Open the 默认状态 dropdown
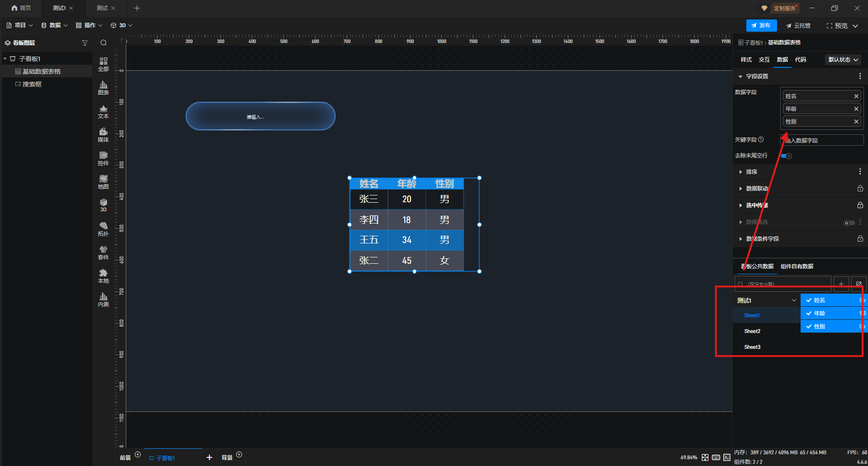The width and height of the screenshot is (868, 466). point(843,60)
